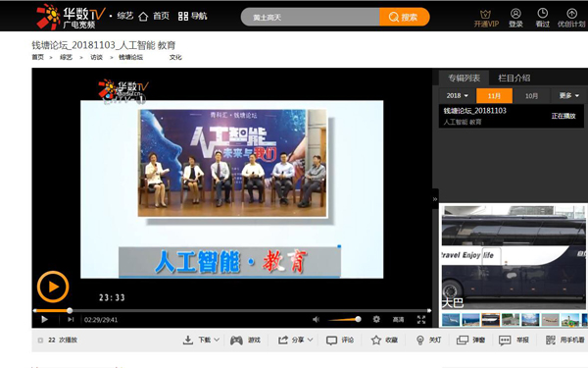Collapse side panel with double-arrow toggle

pyautogui.click(x=435, y=199)
